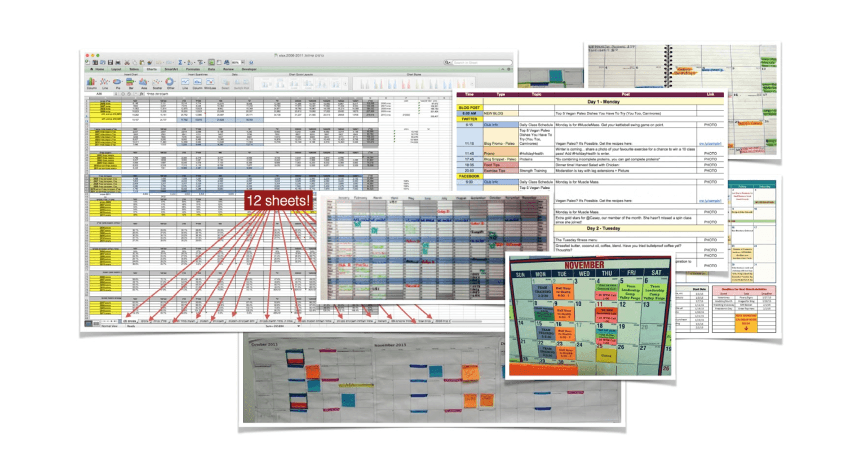Click the yellow 'FACEBOOK' cell
The height and width of the screenshot is (470, 868).
pos(469,176)
